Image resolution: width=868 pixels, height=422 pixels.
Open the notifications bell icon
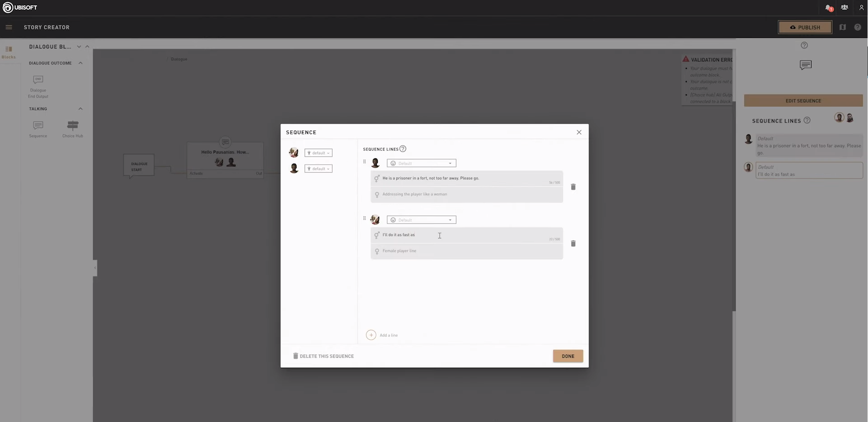coord(828,8)
